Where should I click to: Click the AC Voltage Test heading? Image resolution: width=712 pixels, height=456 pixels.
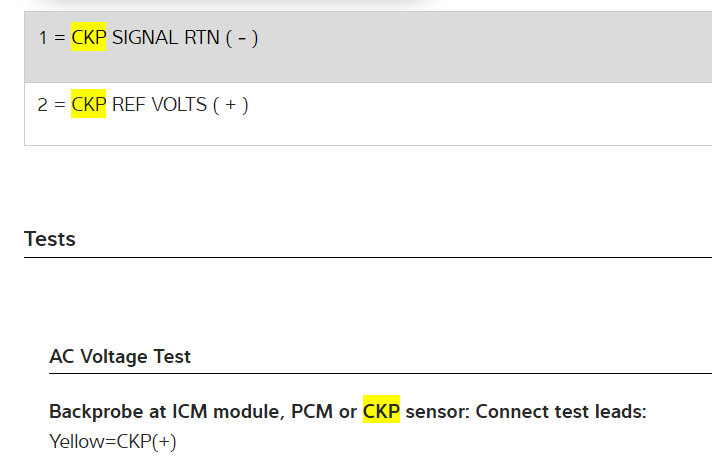(x=120, y=356)
